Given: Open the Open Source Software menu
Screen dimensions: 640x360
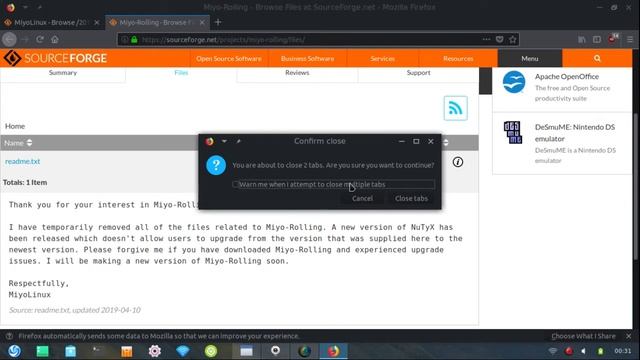Looking at the screenshot, I should click(x=229, y=58).
